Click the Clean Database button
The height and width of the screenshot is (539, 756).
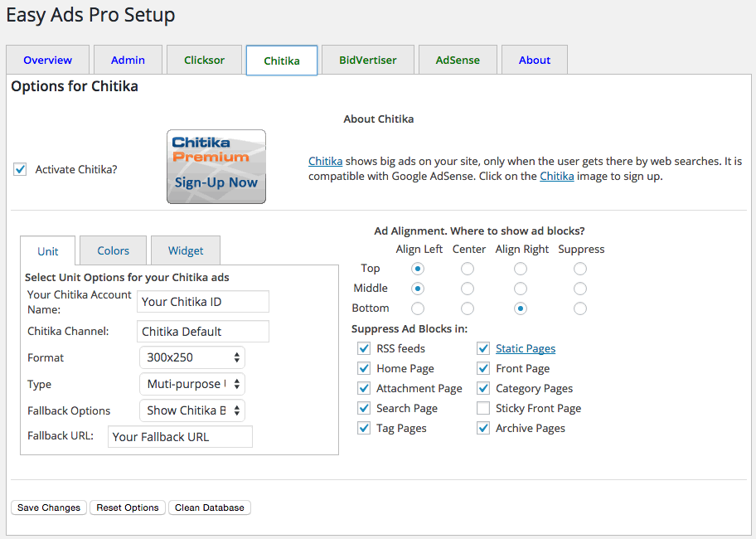tap(209, 507)
